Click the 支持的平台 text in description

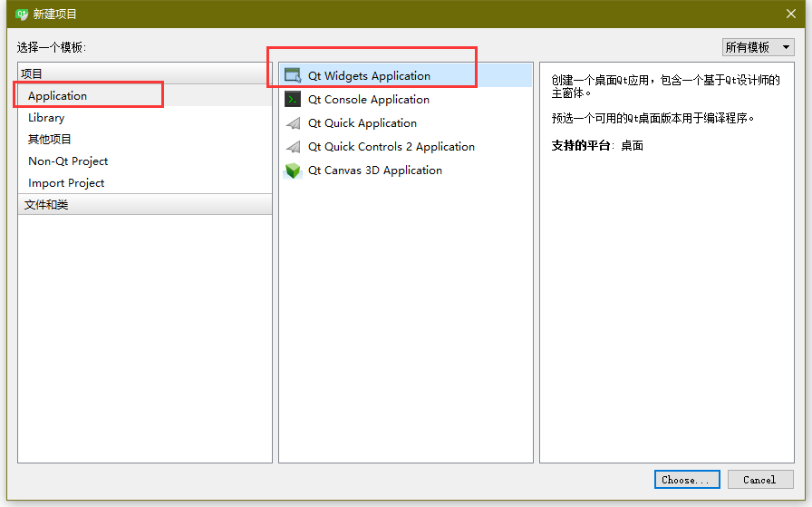(581, 146)
